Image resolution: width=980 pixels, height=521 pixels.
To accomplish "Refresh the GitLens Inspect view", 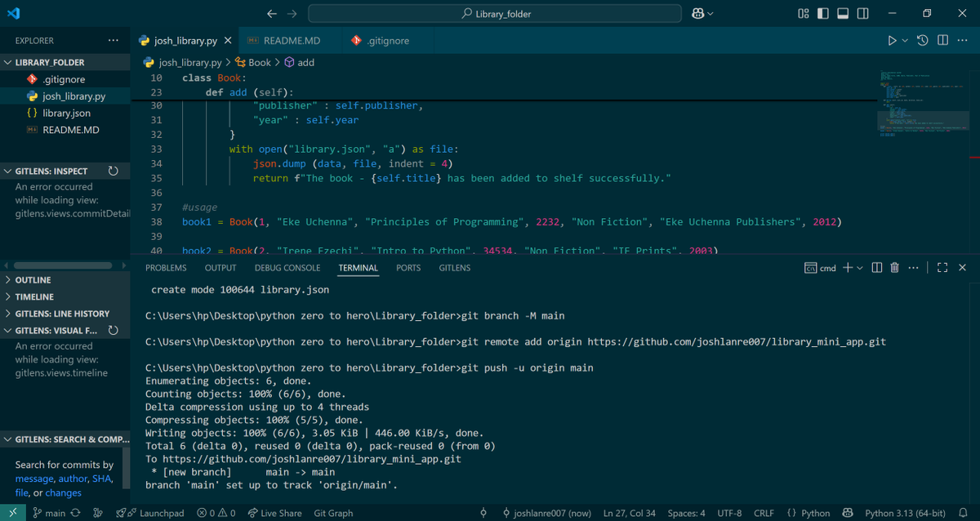I will (x=113, y=171).
